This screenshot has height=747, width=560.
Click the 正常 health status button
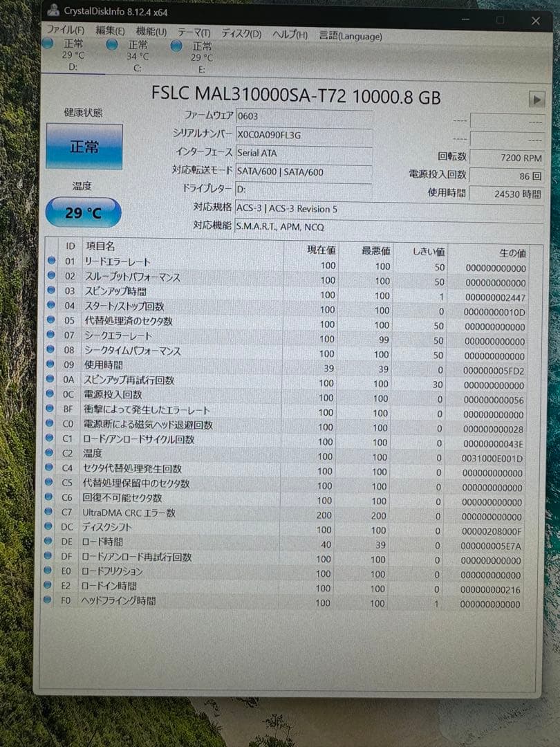coord(84,147)
